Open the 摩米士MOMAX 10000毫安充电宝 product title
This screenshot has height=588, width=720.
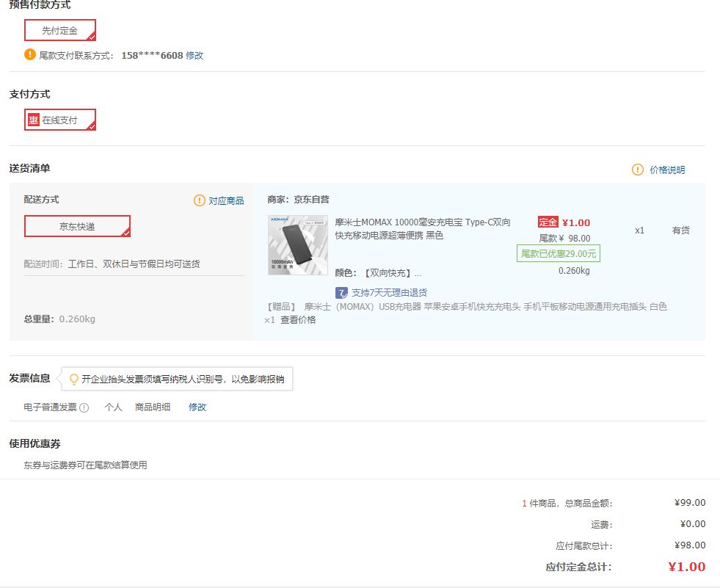423,229
